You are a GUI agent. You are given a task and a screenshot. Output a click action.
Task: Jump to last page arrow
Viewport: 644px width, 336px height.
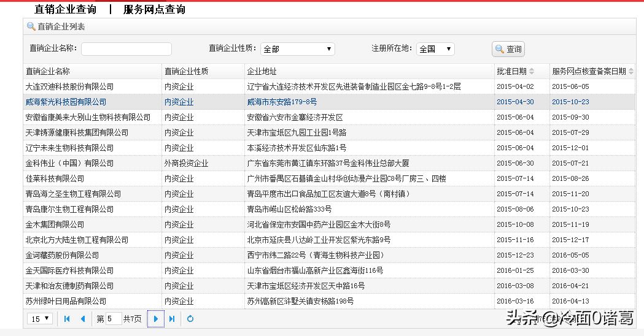(172, 319)
